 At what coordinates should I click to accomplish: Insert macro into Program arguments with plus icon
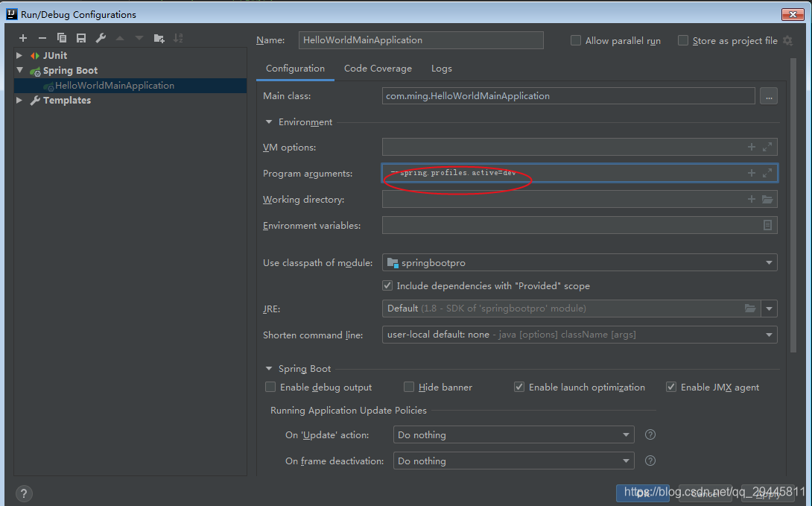click(x=752, y=173)
